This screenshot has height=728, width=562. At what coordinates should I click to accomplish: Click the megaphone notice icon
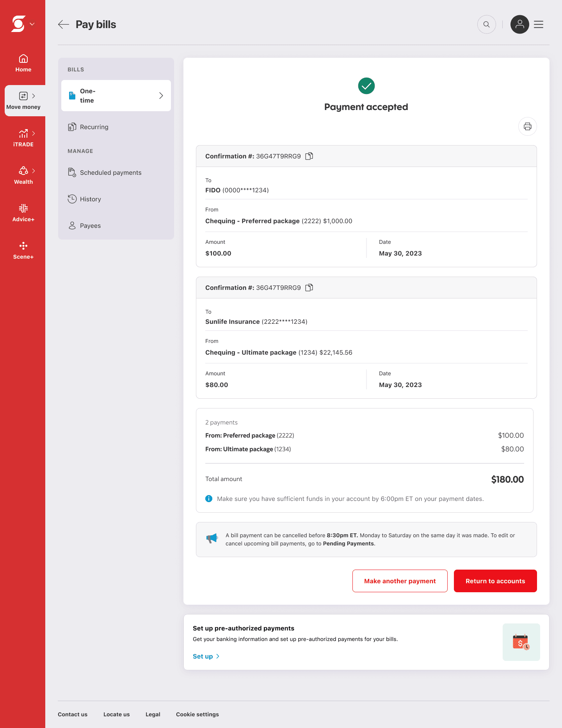[x=212, y=538]
